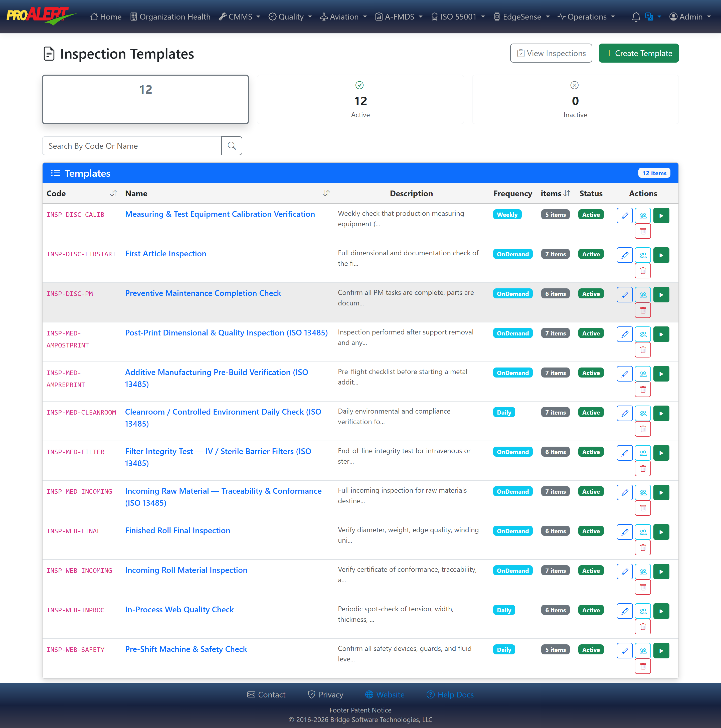Filter by the 12 Active card
This screenshot has width=721, height=728.
coord(360,99)
